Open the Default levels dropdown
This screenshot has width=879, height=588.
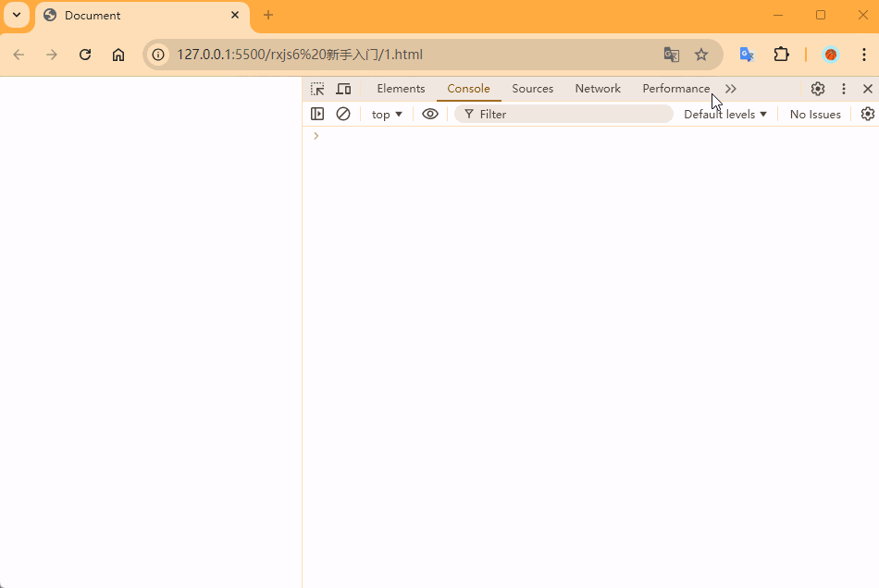(725, 114)
